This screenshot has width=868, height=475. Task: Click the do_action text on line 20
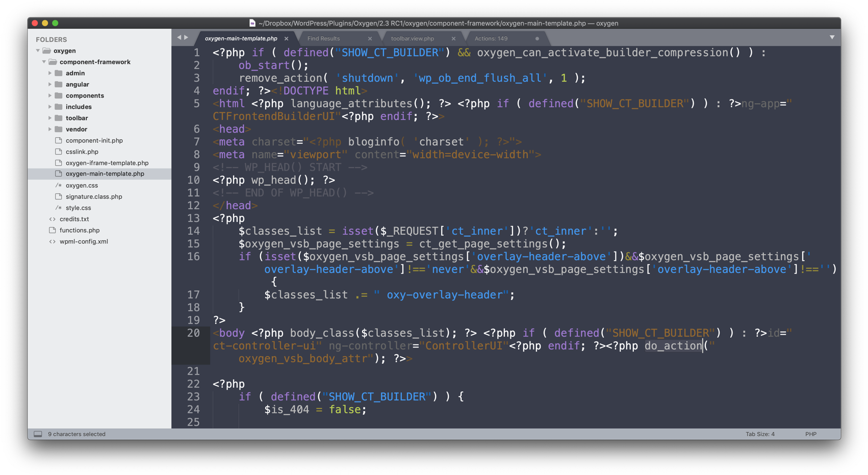(x=673, y=346)
